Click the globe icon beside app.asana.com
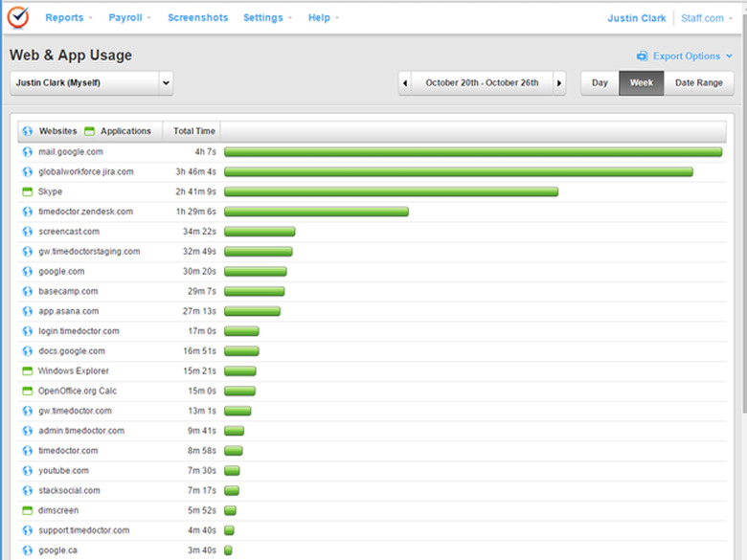This screenshot has height=560, width=747. coord(28,311)
